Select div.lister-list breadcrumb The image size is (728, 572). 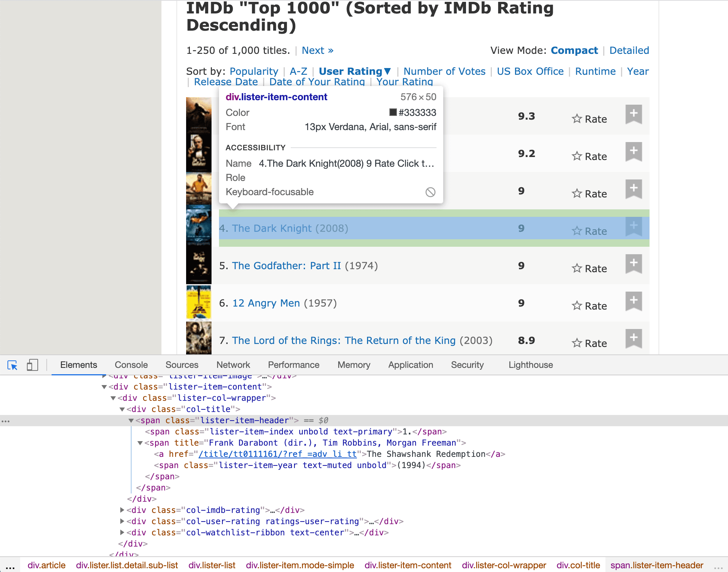[x=212, y=565]
